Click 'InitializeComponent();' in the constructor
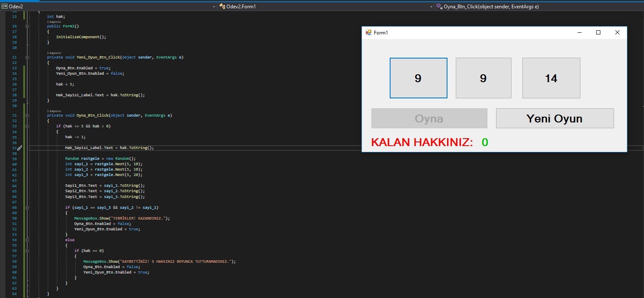The width and height of the screenshot is (644, 298). pyautogui.click(x=81, y=37)
